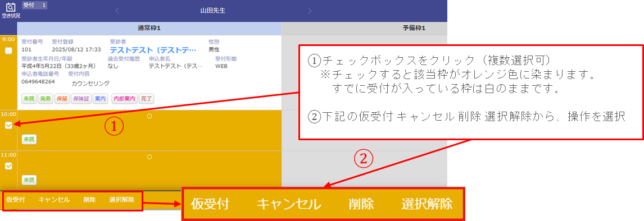Click 未院 tag in 9:00 reception
644x221 pixels.
pos(29,99)
